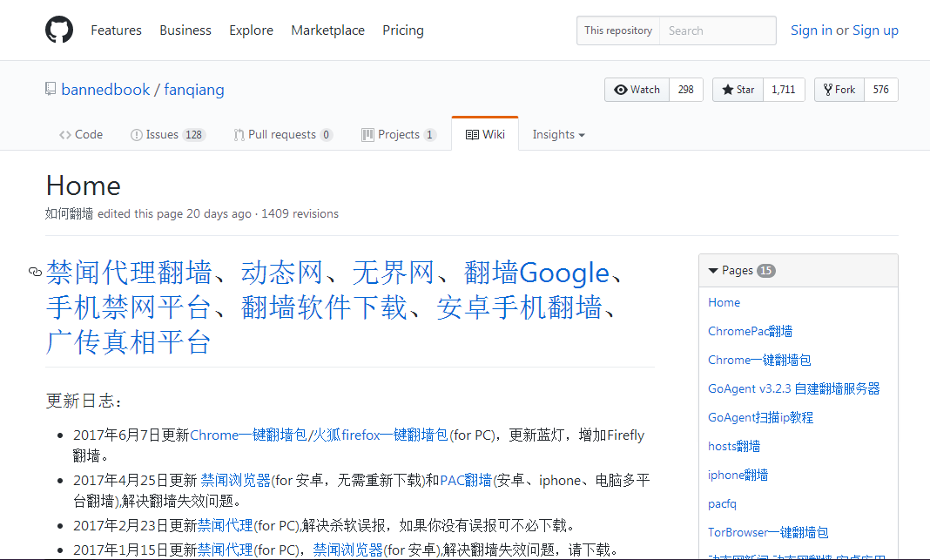Screen dimensions: 930x560
Task: Open the Features menu item
Action: [117, 30]
